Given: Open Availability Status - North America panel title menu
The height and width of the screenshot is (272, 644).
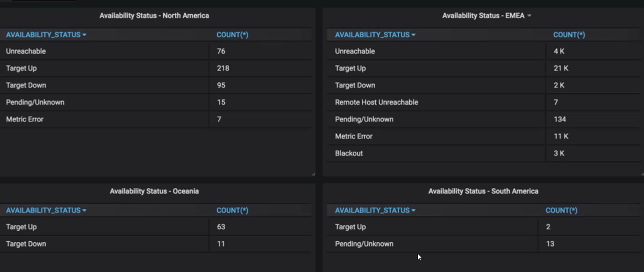Looking at the screenshot, I should pos(154,16).
